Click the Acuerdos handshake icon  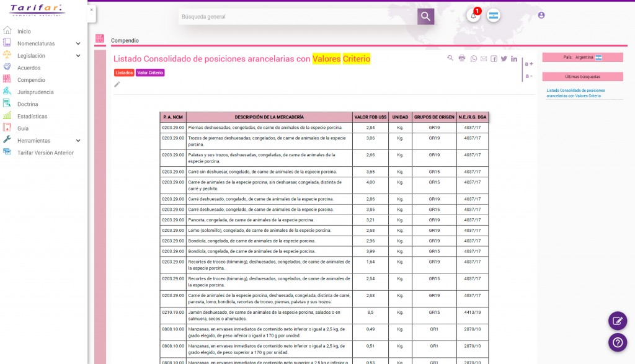click(7, 67)
